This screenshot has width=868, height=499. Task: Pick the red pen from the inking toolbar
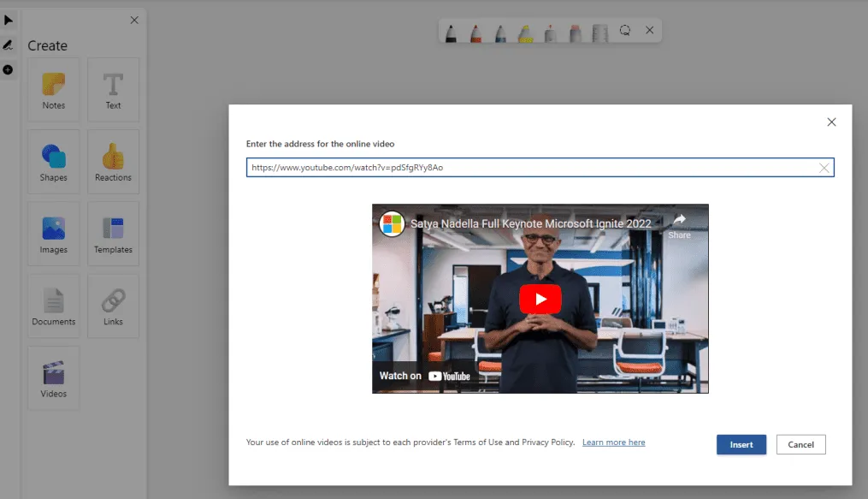[475, 31]
